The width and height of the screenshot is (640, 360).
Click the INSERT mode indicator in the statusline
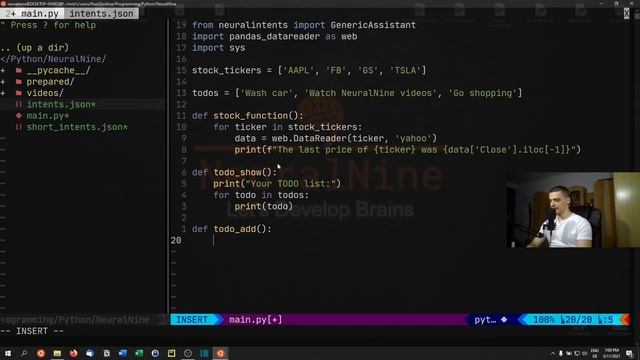coord(192,320)
